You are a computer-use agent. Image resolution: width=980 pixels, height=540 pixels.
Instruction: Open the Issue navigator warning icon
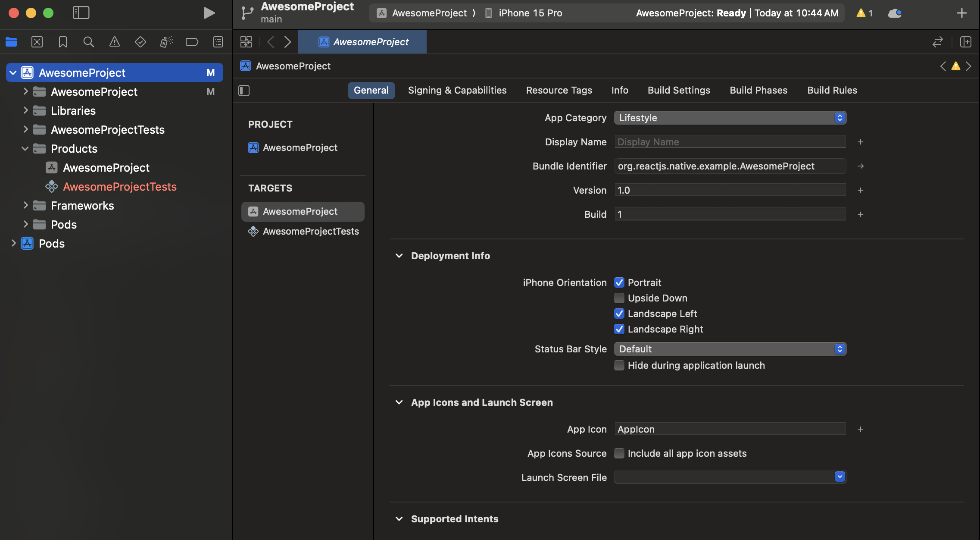click(114, 42)
